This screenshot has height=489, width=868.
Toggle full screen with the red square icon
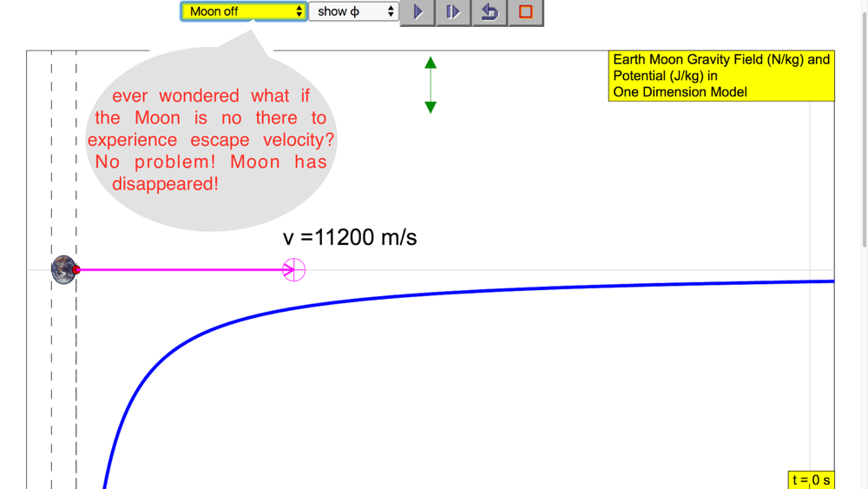click(x=525, y=12)
